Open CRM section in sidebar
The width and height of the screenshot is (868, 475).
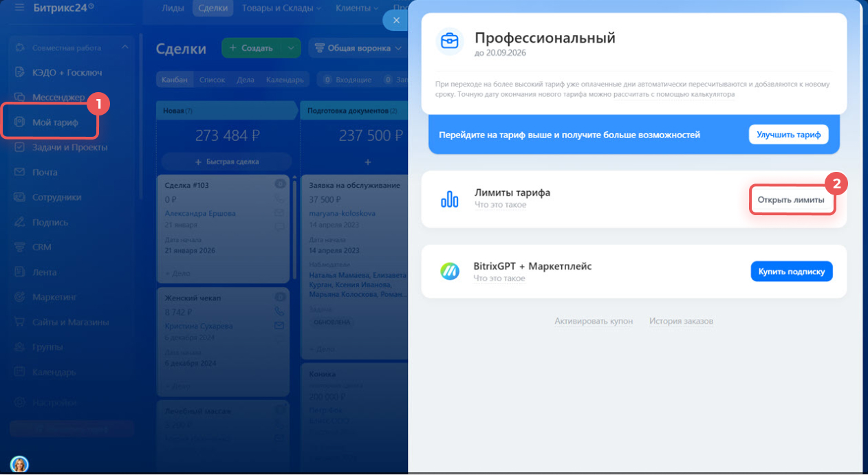point(42,247)
